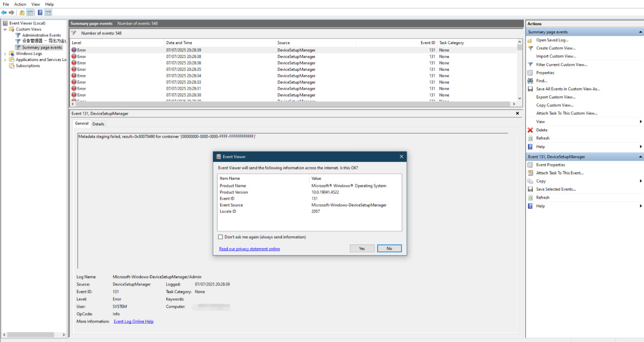Sort by the Event ID column header
The width and height of the screenshot is (644, 342).
tap(396, 43)
